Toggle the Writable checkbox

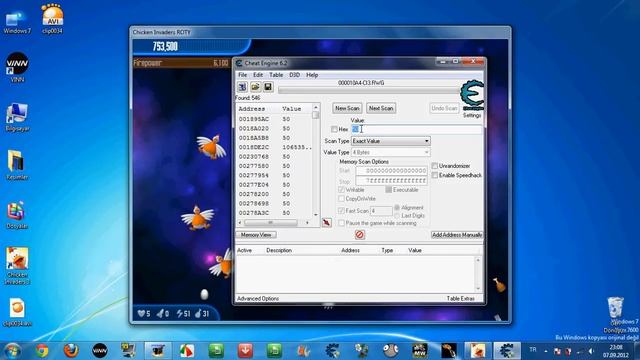341,190
